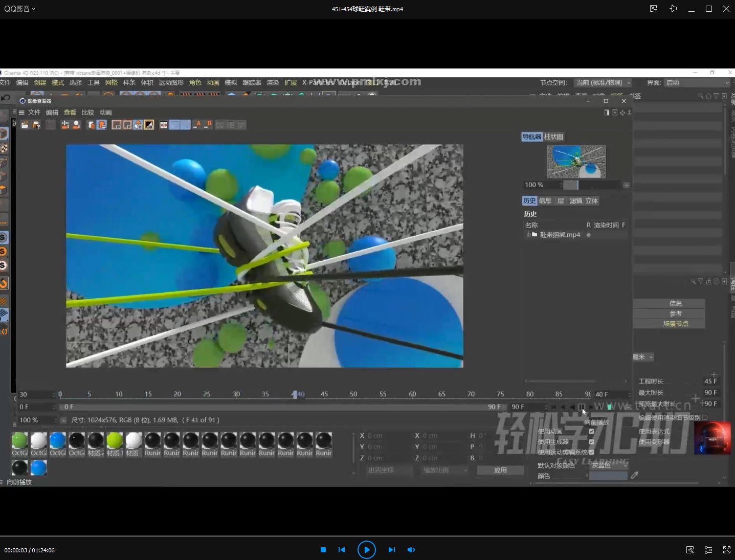This screenshot has height=560, width=735.
Task: Click the color eyedropper icon beside 颜色
Action: coord(634,476)
